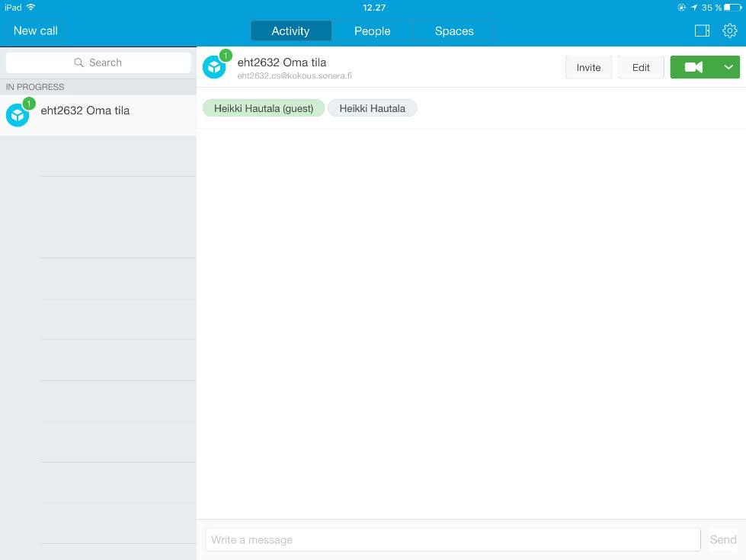The image size is (746, 560).
Task: Click the Invite button
Action: pyautogui.click(x=588, y=68)
